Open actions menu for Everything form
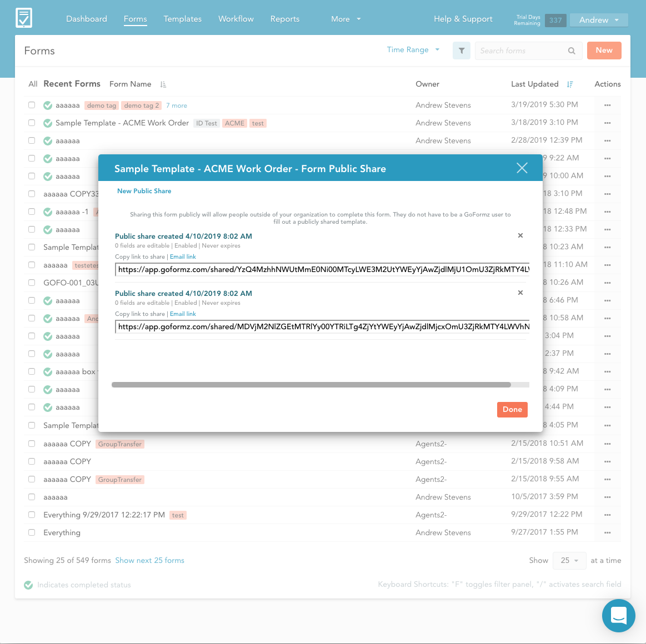Screen dimensions: 646x644 click(607, 532)
